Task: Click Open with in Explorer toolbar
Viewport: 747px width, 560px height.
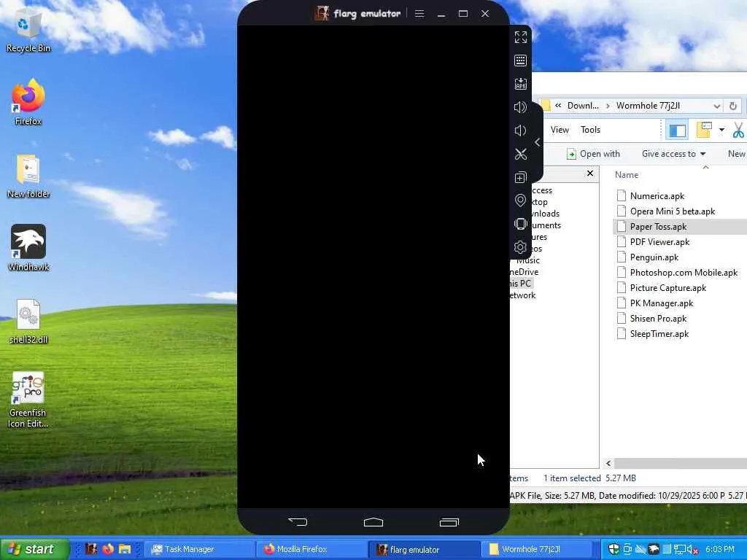Action: coord(593,154)
